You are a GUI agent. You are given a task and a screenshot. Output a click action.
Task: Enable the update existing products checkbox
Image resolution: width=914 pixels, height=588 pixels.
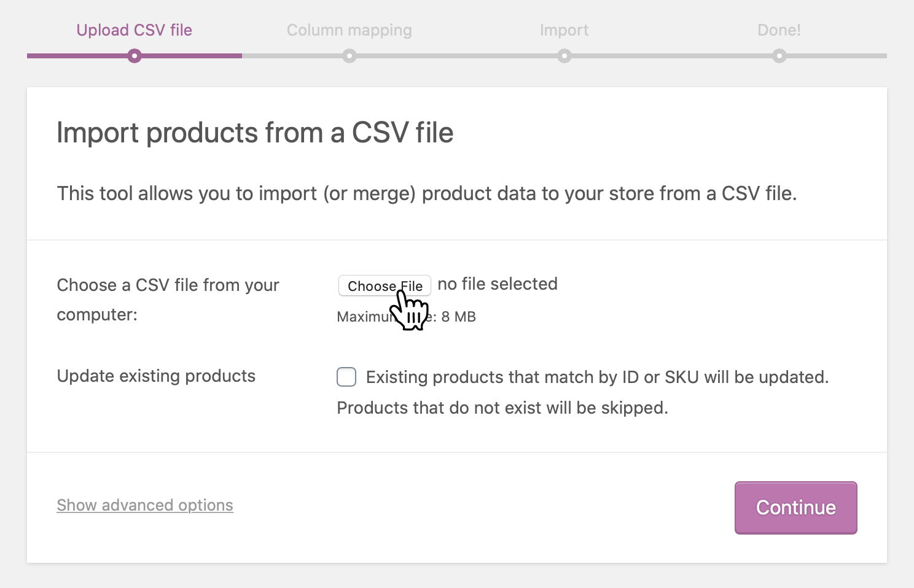point(346,377)
